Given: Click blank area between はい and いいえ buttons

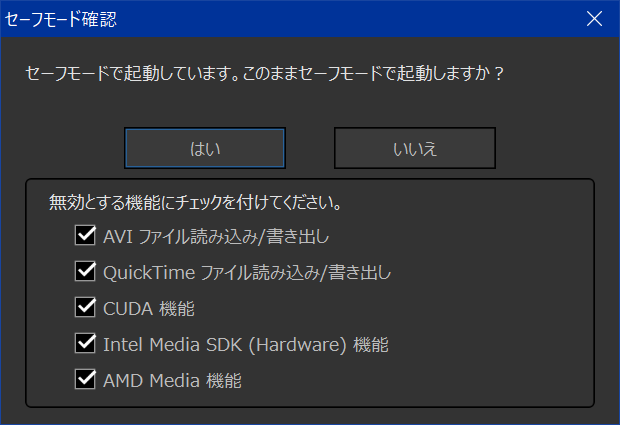Looking at the screenshot, I should tap(310, 148).
